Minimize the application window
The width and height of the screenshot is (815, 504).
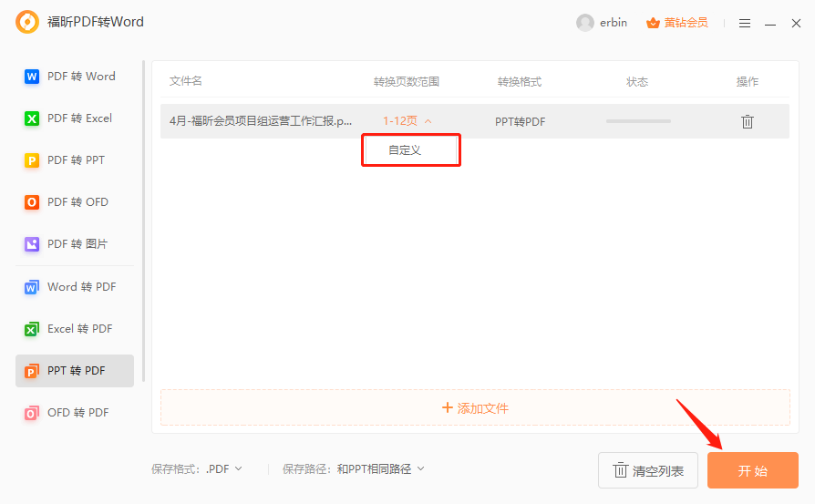770,24
